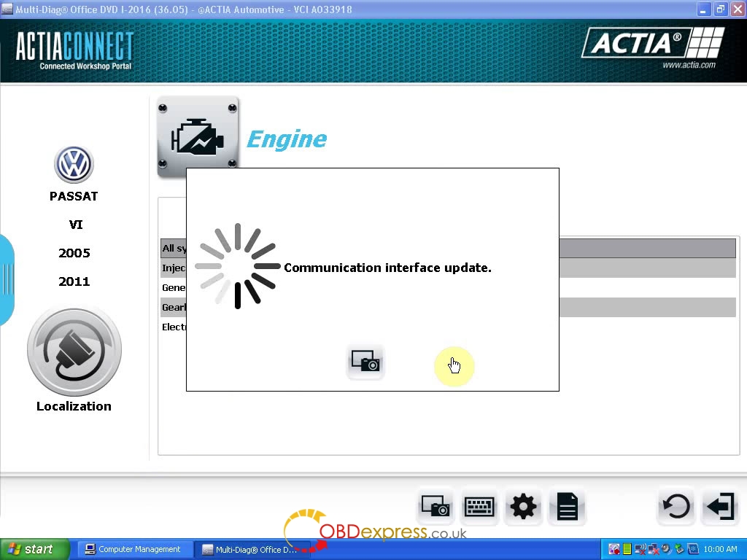Click the volume speaker tray icon

(667, 549)
